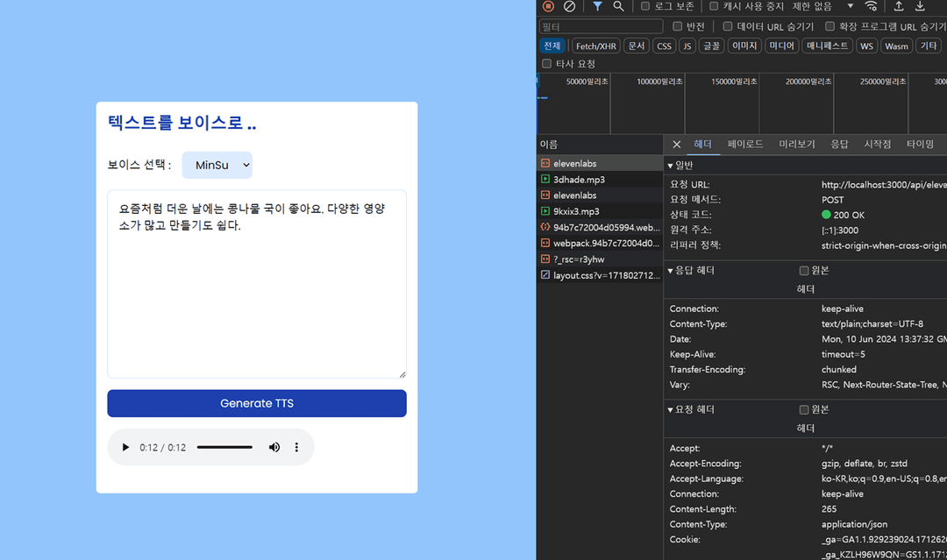Click the import HAR upload icon
Image resolution: width=947 pixels, height=560 pixels.
(x=899, y=6)
